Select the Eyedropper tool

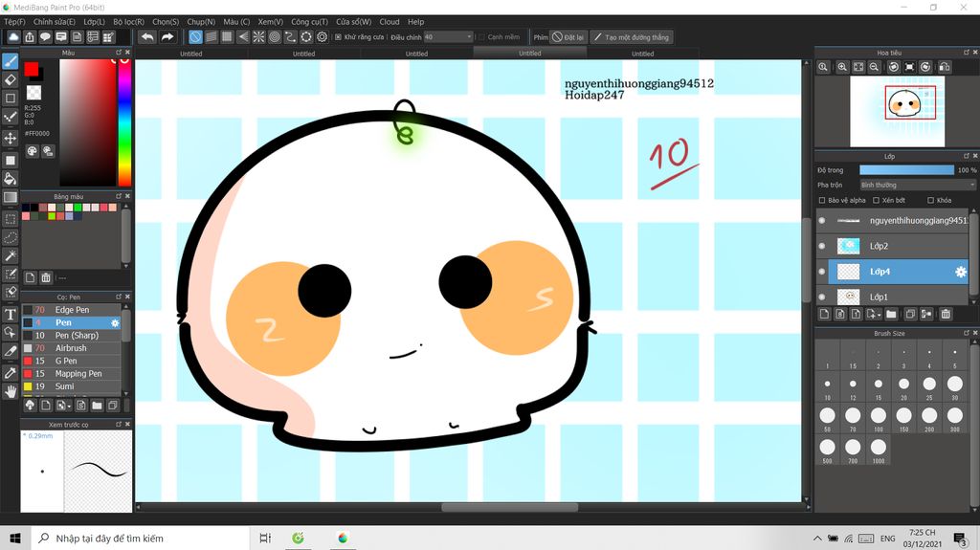(10, 372)
